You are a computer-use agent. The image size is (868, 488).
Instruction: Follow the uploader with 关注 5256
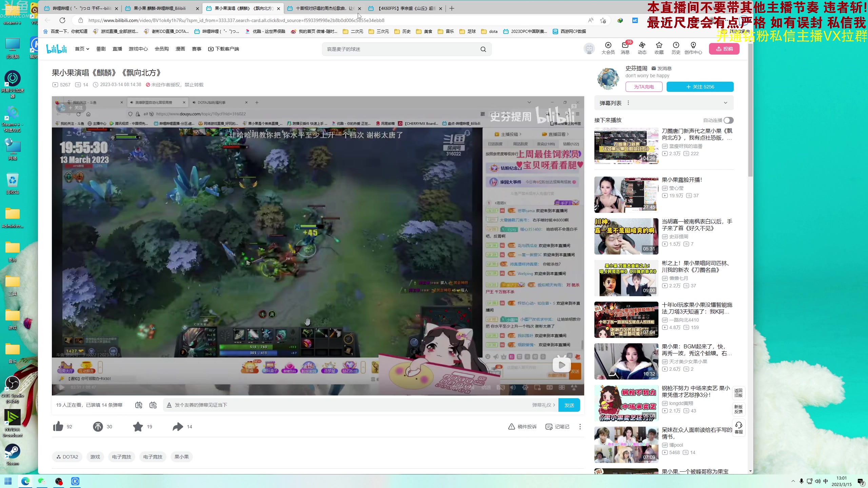tap(700, 87)
